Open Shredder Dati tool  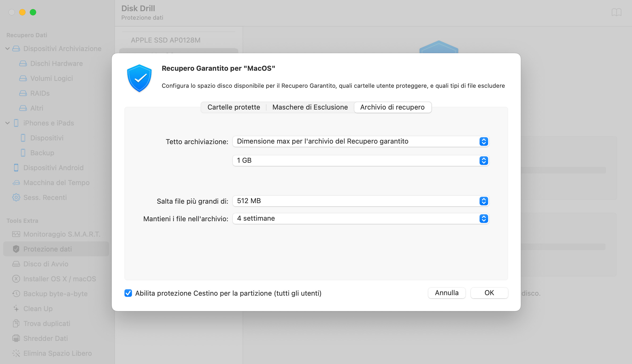coord(56,338)
